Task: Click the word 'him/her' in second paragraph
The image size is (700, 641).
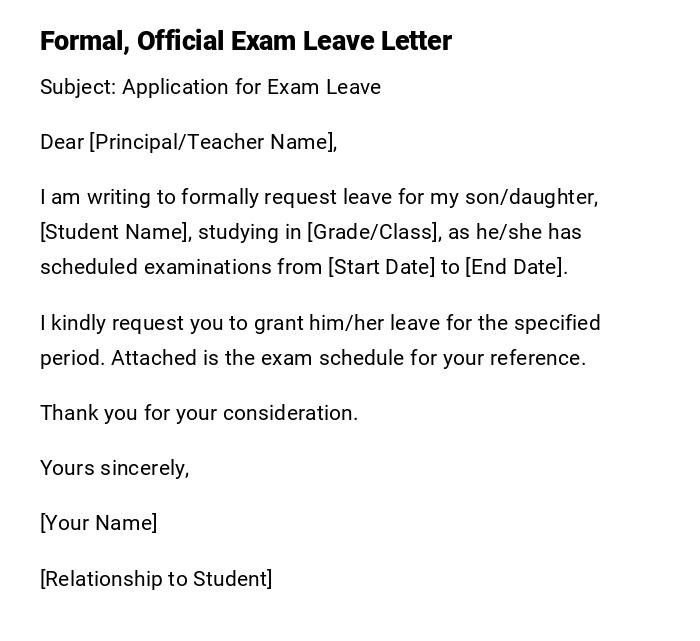Action: [x=350, y=323]
